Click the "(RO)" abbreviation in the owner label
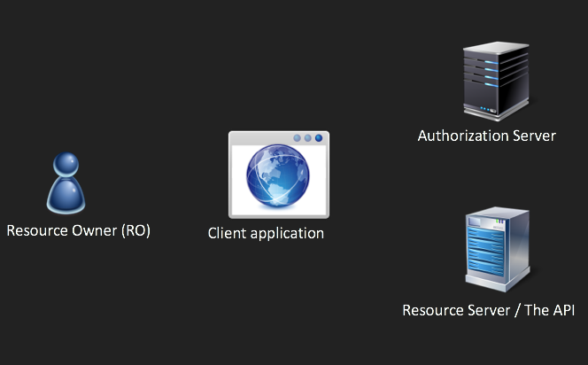This screenshot has height=365, width=588. (135, 230)
